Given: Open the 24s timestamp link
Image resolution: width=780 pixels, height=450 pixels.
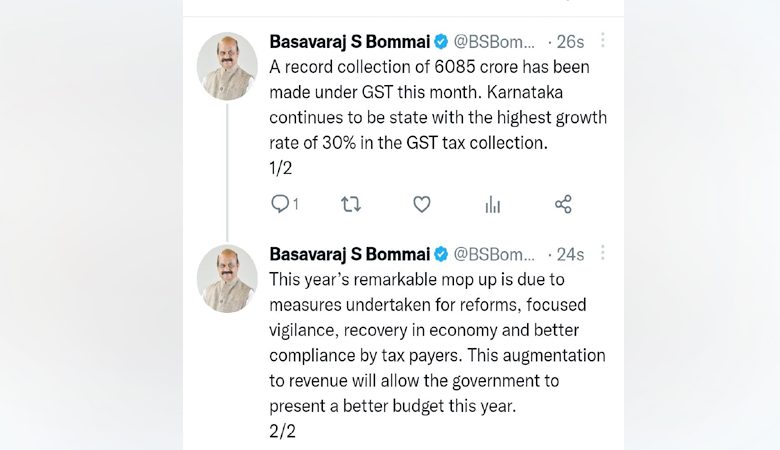Looking at the screenshot, I should click(x=570, y=254).
